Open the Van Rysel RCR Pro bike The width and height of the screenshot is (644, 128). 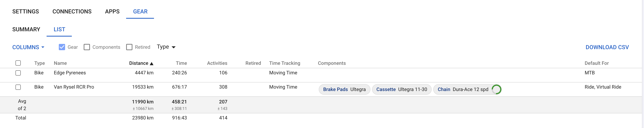click(x=74, y=87)
